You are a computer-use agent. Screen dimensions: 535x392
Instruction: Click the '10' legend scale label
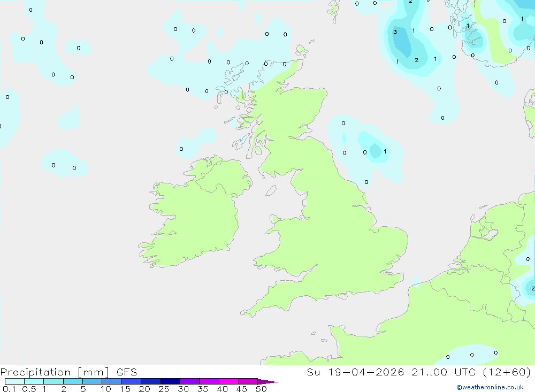click(106, 389)
